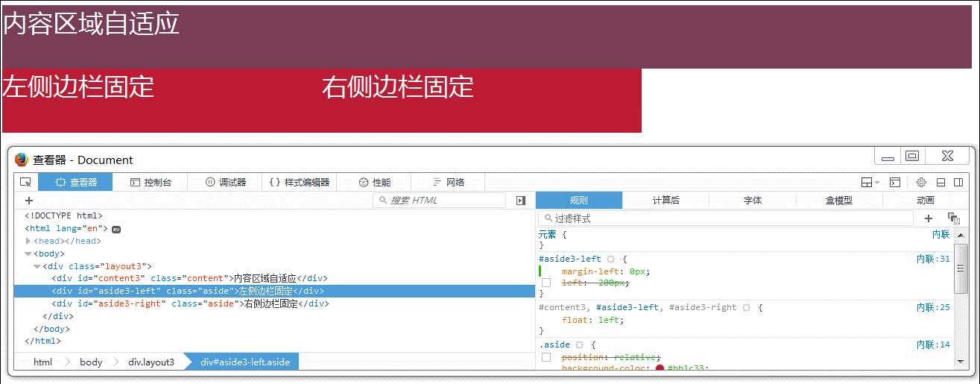Select the html lang en row

click(275, 228)
